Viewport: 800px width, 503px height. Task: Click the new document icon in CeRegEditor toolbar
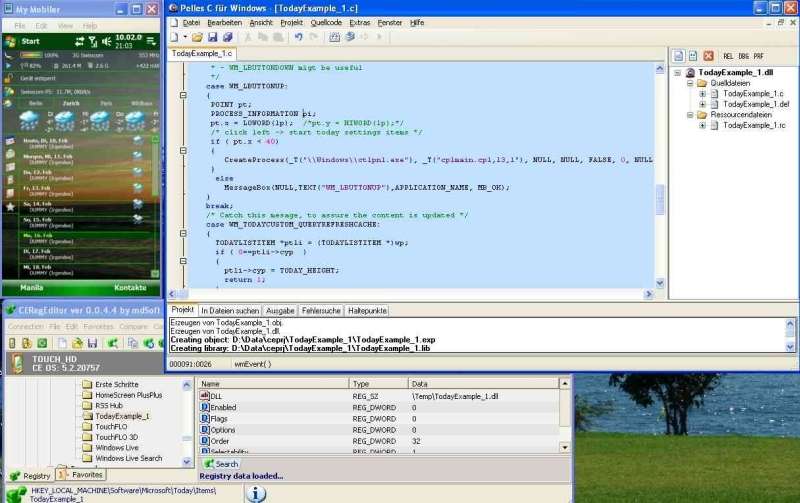point(62,343)
